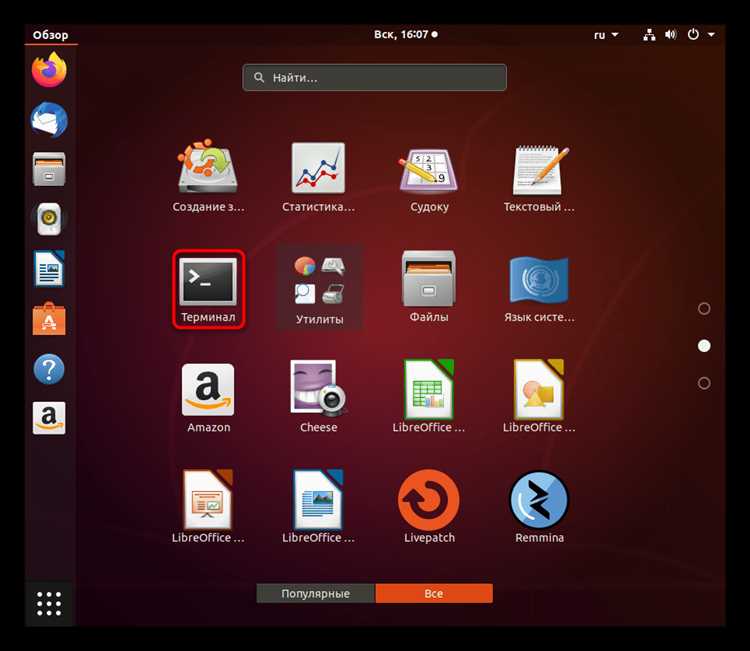Launch LibreOffice Writer from the dock
Screen dimensions: 750x651
click(49, 269)
